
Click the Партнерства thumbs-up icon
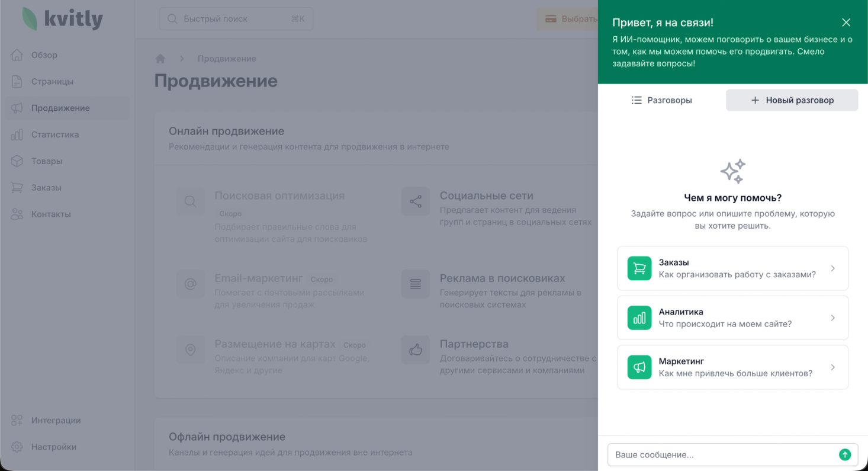[416, 350]
